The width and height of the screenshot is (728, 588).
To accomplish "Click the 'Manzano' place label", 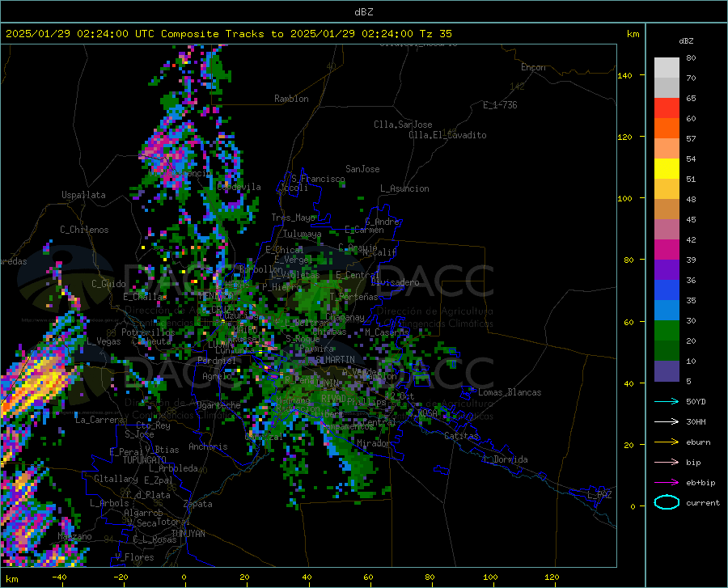I will [x=74, y=536].
